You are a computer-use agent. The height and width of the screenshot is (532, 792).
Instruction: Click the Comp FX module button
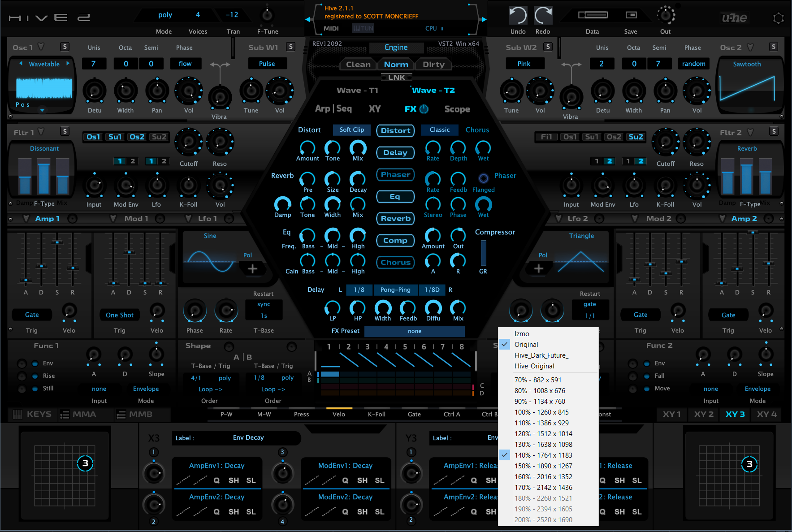396,241
